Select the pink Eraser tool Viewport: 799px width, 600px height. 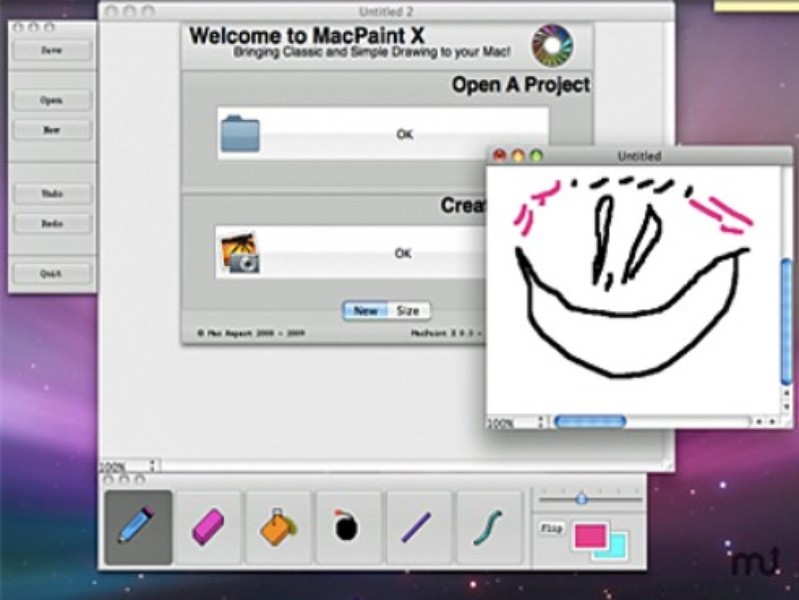[x=208, y=527]
